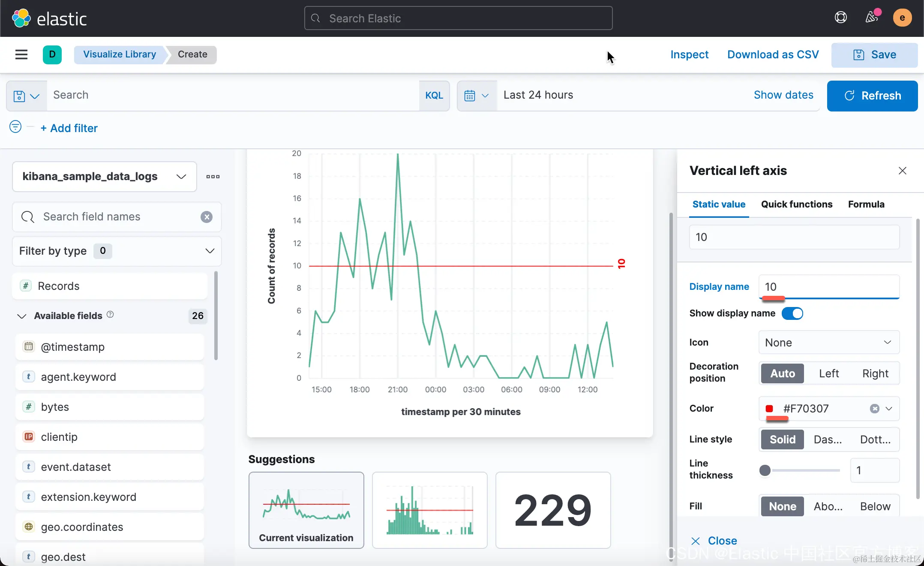The image size is (924, 566).
Task: Click the red #F70307 color swatch
Action: pyautogui.click(x=769, y=409)
